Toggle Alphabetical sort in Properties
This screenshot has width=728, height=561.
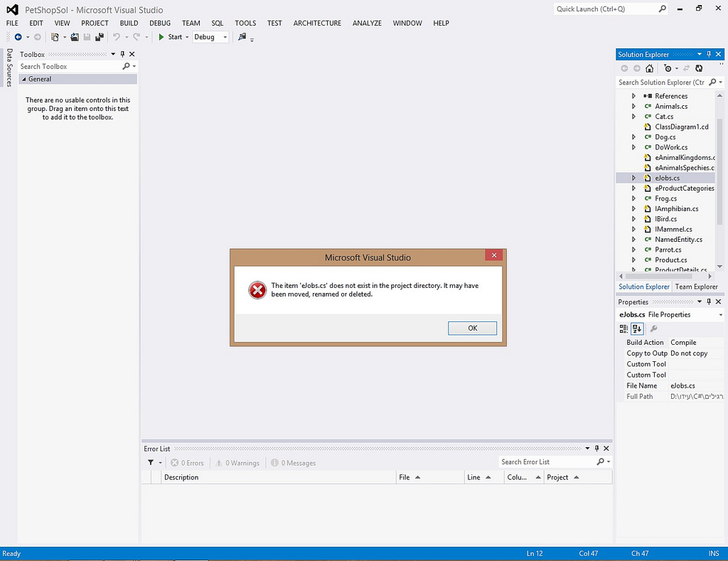point(637,328)
